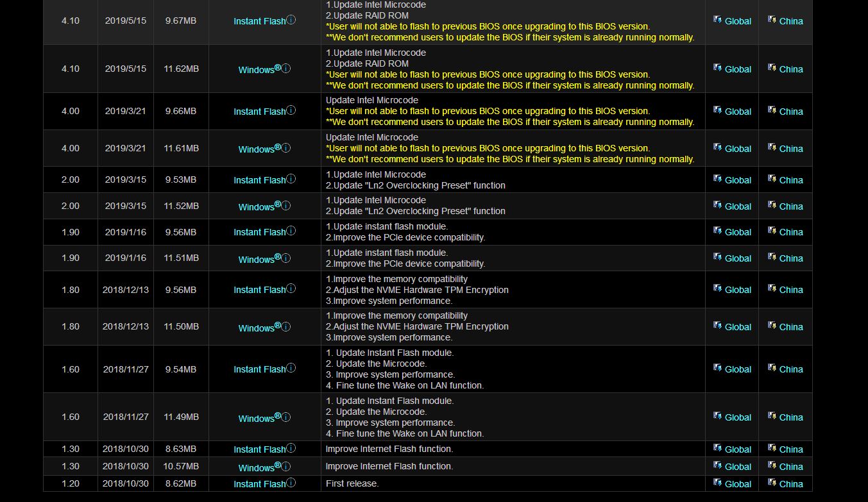This screenshot has height=502, width=868.
Task: Click the Global download icon, 1.90 Instant Flash row
Action: (717, 231)
